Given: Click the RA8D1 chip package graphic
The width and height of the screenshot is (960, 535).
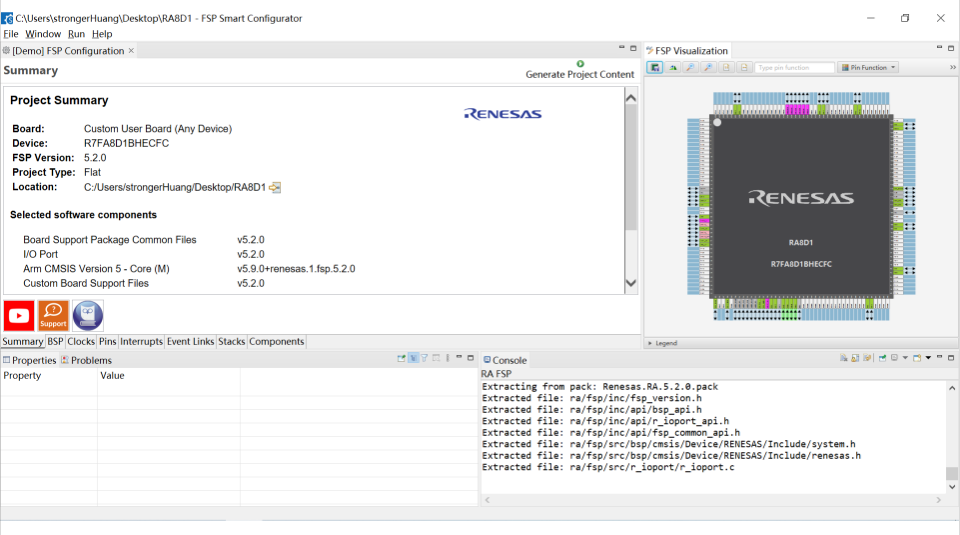Looking at the screenshot, I should [x=801, y=206].
